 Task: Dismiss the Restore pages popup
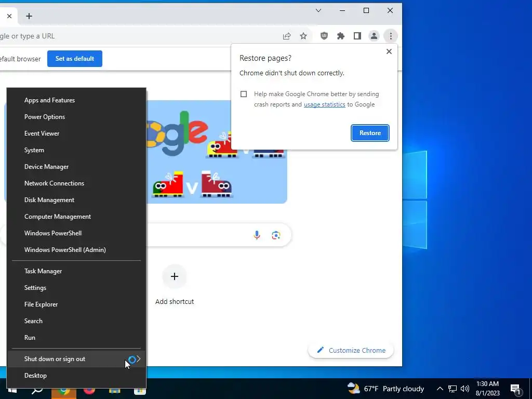[389, 51]
